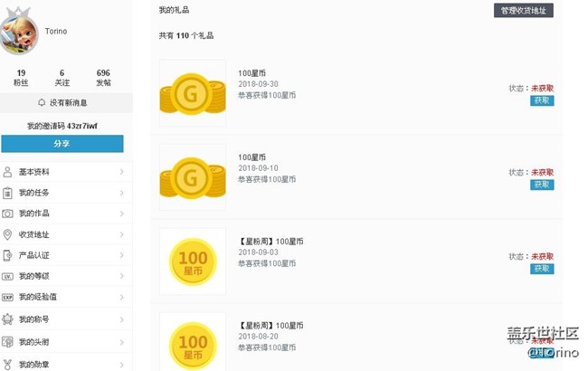Expand the 我的称号 row arrow
This screenshot has height=371, width=588.
[x=122, y=319]
